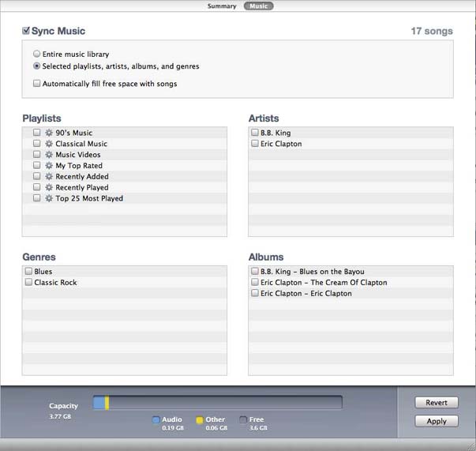
Task: Click the 17 songs count text
Action: click(x=432, y=31)
